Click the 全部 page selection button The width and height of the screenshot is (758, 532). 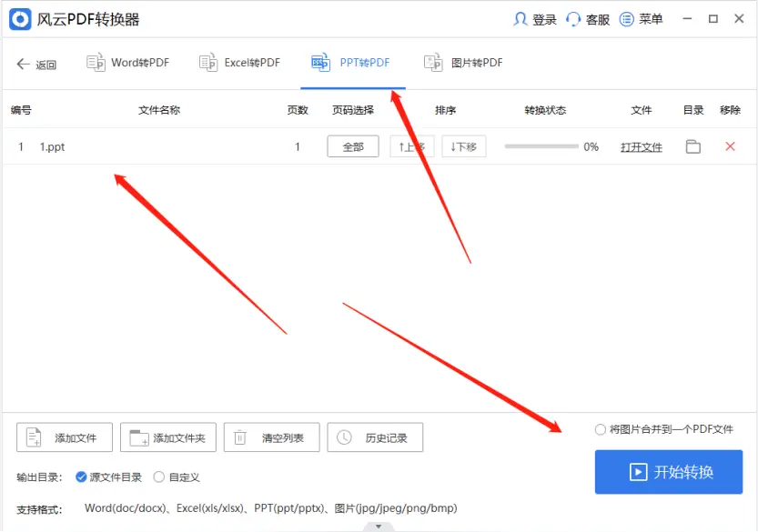click(353, 146)
